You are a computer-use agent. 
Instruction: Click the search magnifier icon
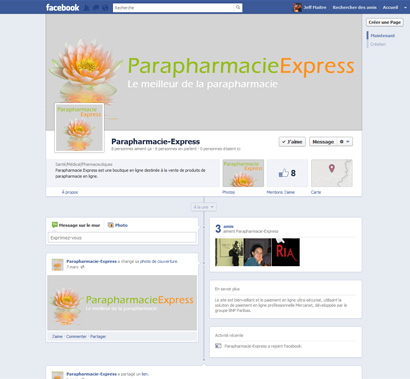click(238, 7)
